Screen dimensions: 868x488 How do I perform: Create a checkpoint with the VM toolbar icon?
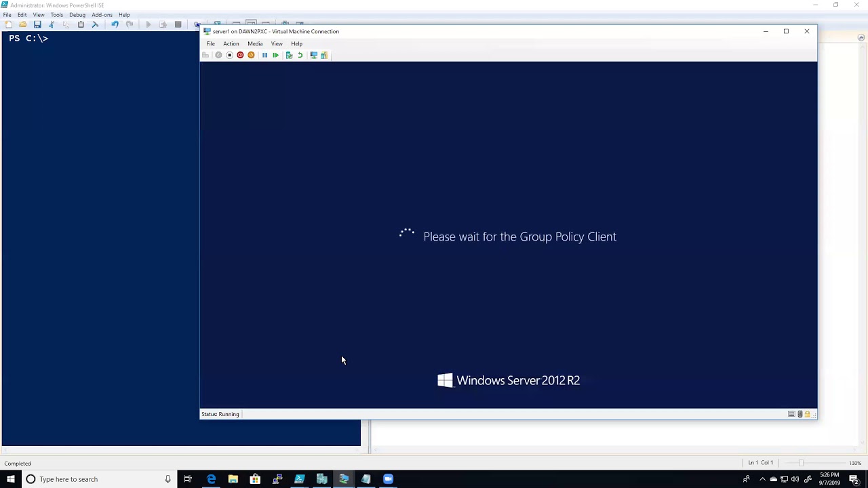coord(289,55)
